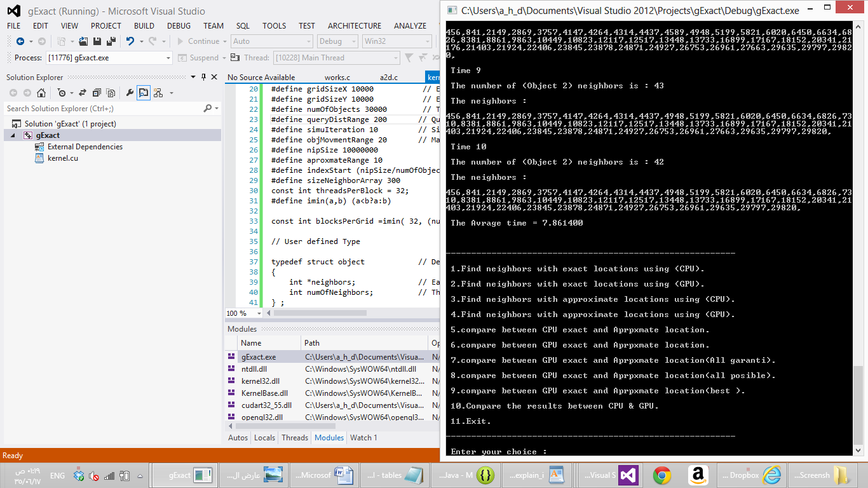Open the Main Thread dropdown
The width and height of the screenshot is (868, 488).
click(x=395, y=58)
